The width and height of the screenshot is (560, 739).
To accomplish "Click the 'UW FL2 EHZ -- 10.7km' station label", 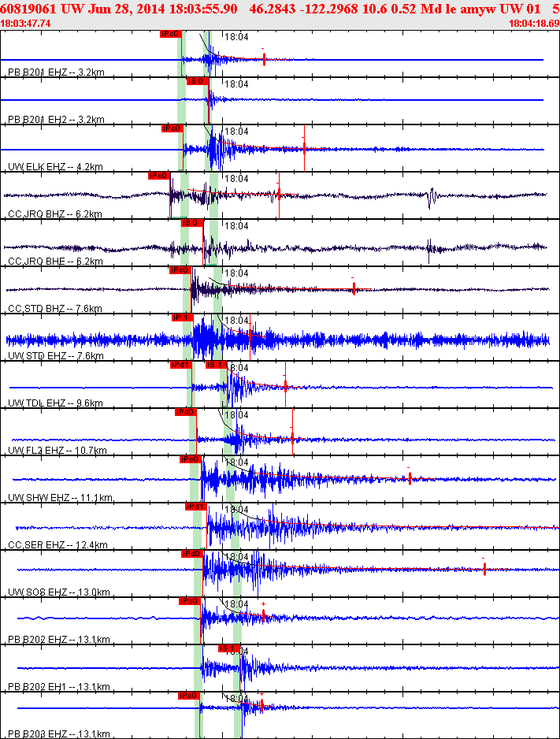I will [57, 450].
